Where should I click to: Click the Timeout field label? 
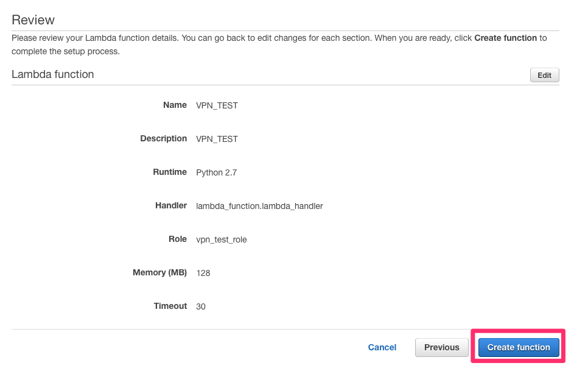(x=170, y=306)
